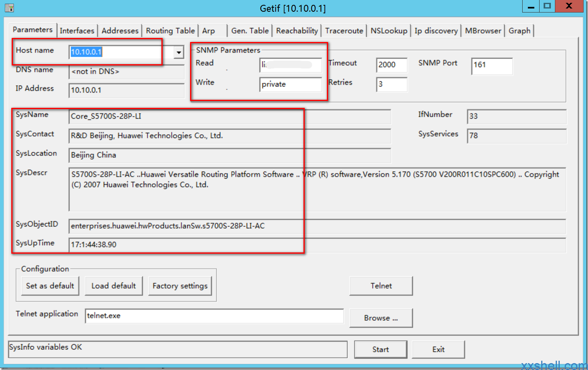Click the SNMP Port field showing 161
The image size is (588, 370).
(492, 66)
